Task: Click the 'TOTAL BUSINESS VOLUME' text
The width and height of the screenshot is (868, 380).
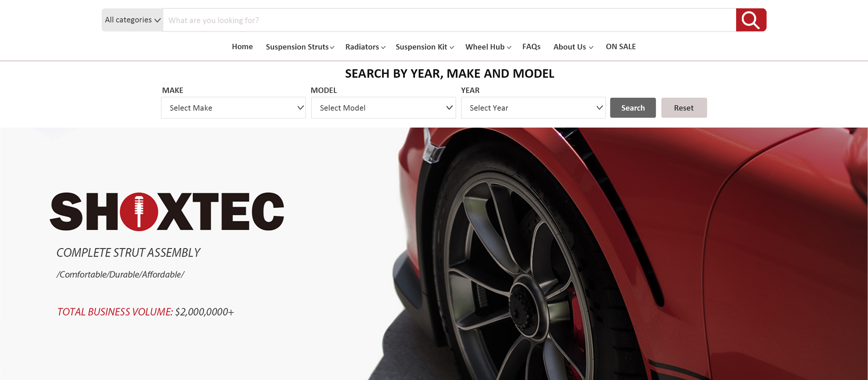Action: (x=115, y=312)
